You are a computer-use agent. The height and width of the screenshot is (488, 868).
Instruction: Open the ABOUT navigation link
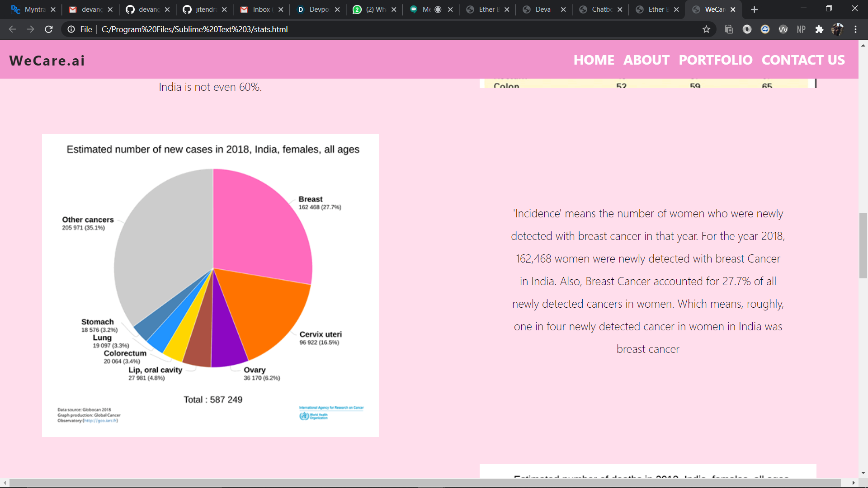pyautogui.click(x=646, y=60)
